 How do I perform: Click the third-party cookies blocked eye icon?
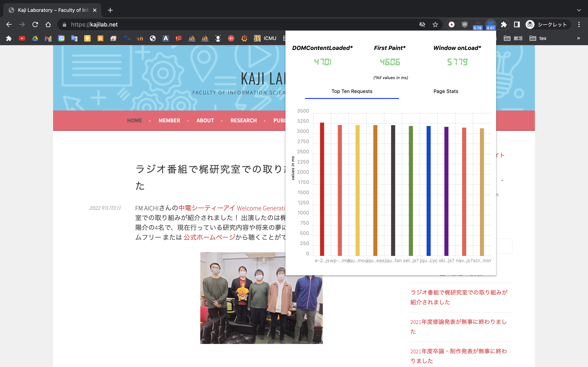(422, 24)
